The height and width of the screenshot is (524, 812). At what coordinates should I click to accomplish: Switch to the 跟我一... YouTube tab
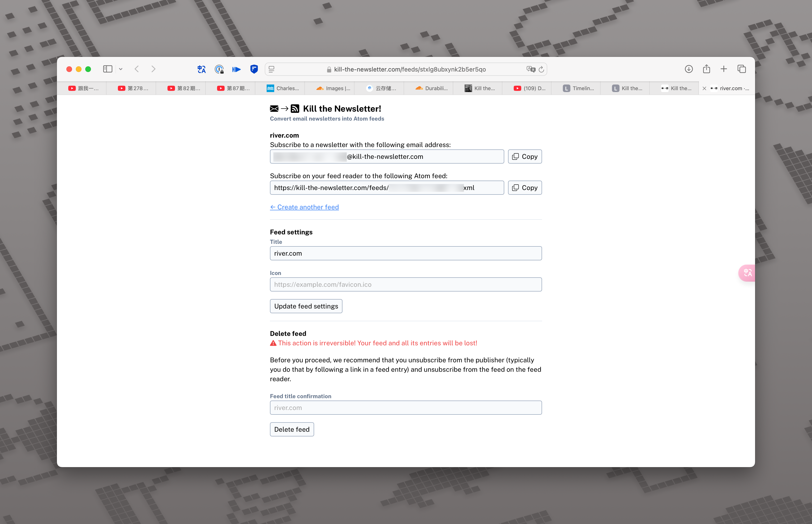(x=82, y=88)
